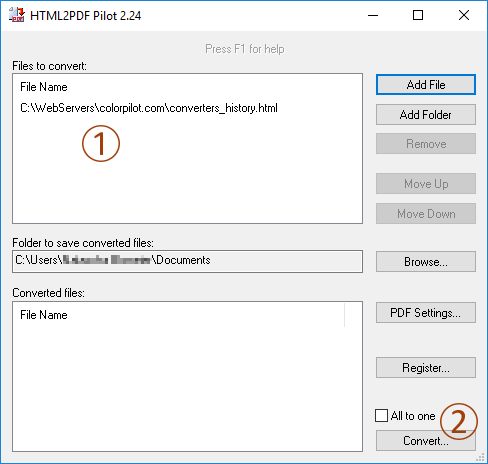The height and width of the screenshot is (464, 488).
Task: Select converters_history.html in files list
Action: click(149, 108)
